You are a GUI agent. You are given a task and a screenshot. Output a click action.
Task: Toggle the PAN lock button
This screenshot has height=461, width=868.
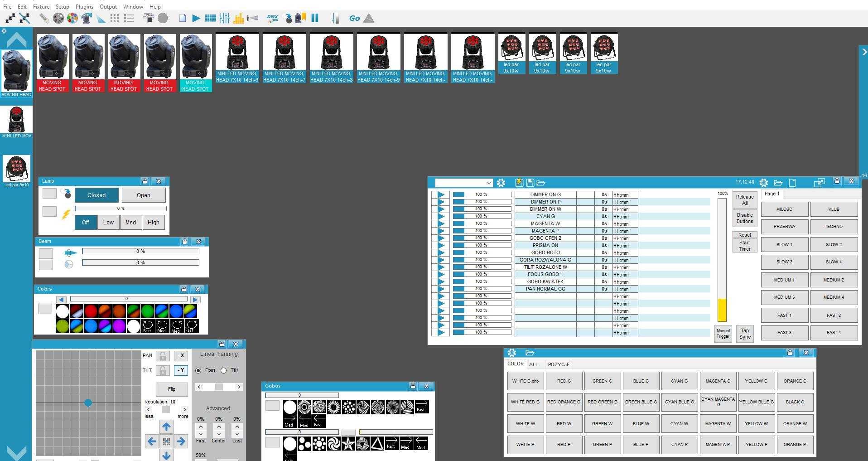pyautogui.click(x=163, y=356)
